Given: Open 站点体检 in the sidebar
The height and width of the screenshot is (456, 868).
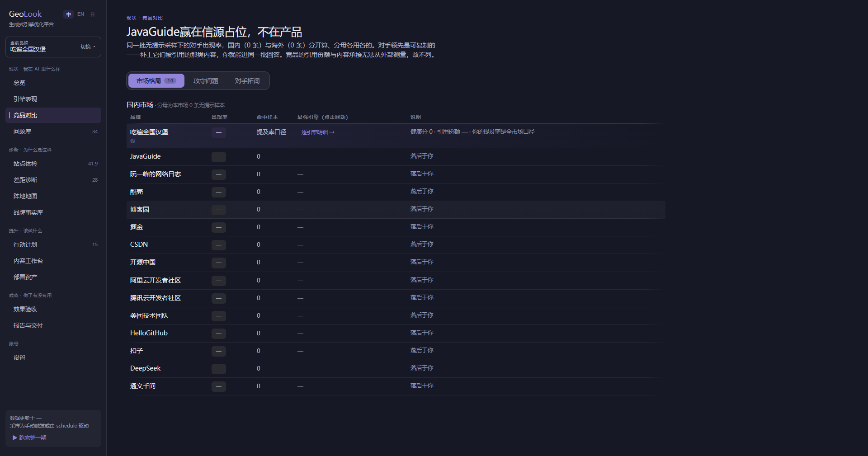Looking at the screenshot, I should click(x=53, y=164).
